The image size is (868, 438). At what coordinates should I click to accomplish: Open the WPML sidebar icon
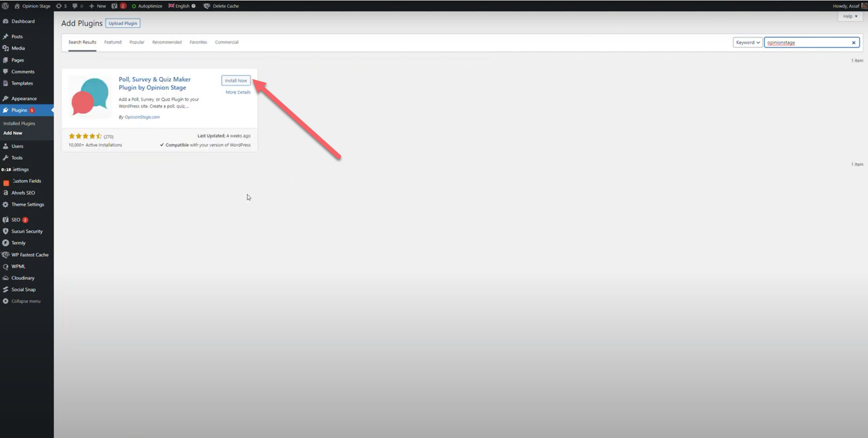coord(5,267)
